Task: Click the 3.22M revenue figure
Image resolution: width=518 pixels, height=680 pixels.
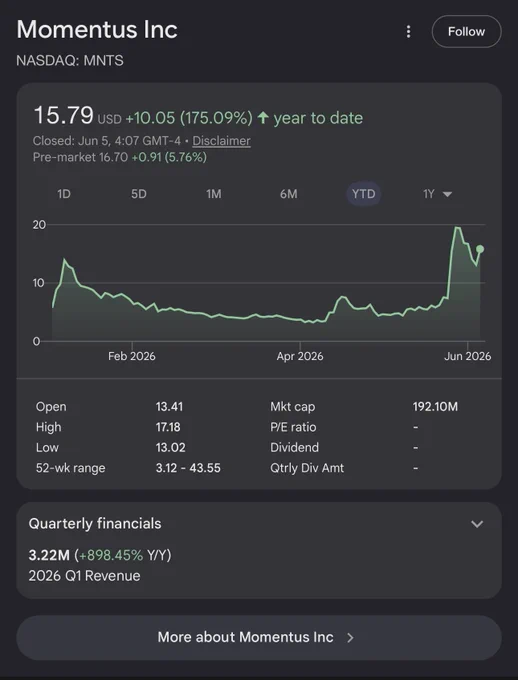Action: click(x=49, y=555)
